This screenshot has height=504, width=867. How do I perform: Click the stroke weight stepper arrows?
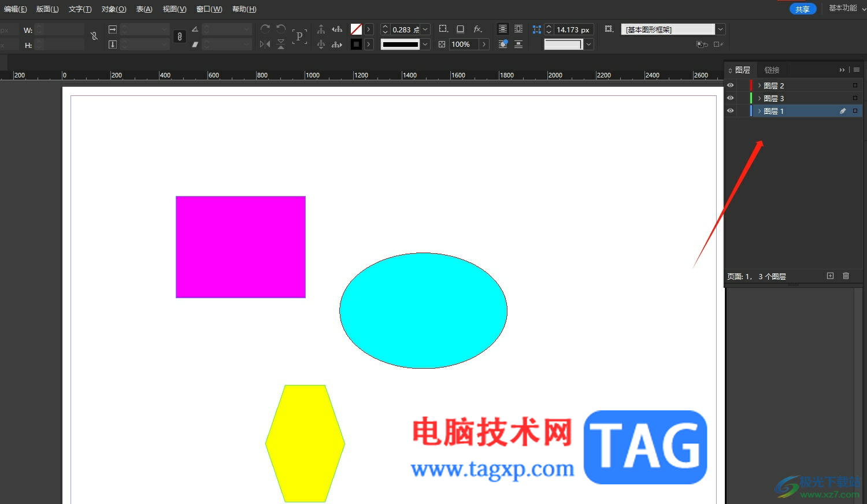click(385, 29)
